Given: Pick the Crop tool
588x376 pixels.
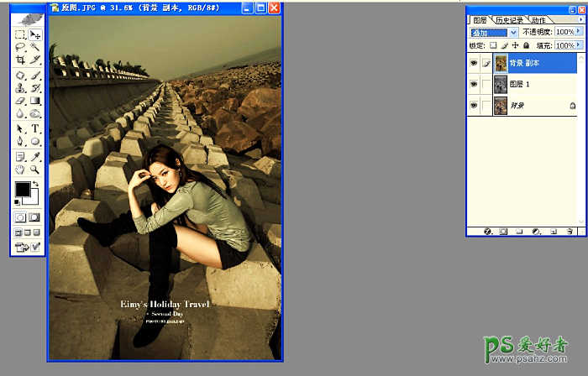Looking at the screenshot, I should pyautogui.click(x=20, y=61).
